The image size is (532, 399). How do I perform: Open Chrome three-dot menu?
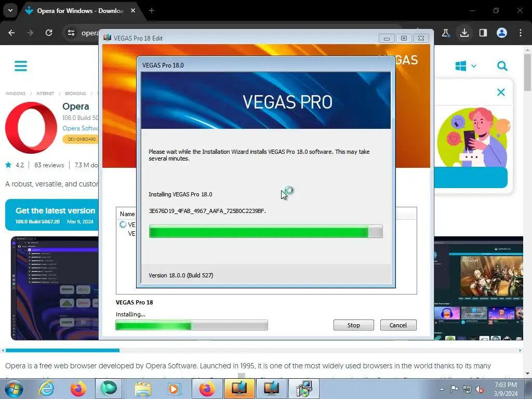(x=521, y=33)
